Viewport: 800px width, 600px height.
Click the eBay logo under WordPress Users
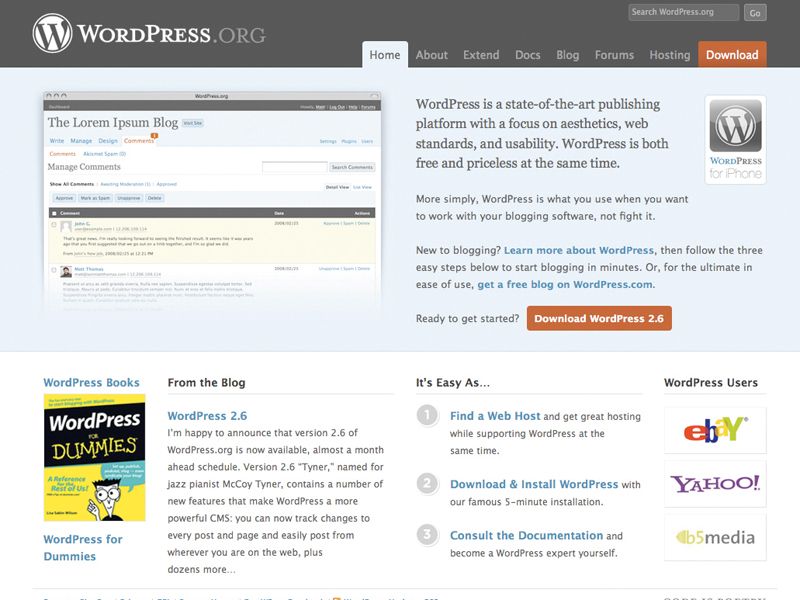[x=714, y=431]
